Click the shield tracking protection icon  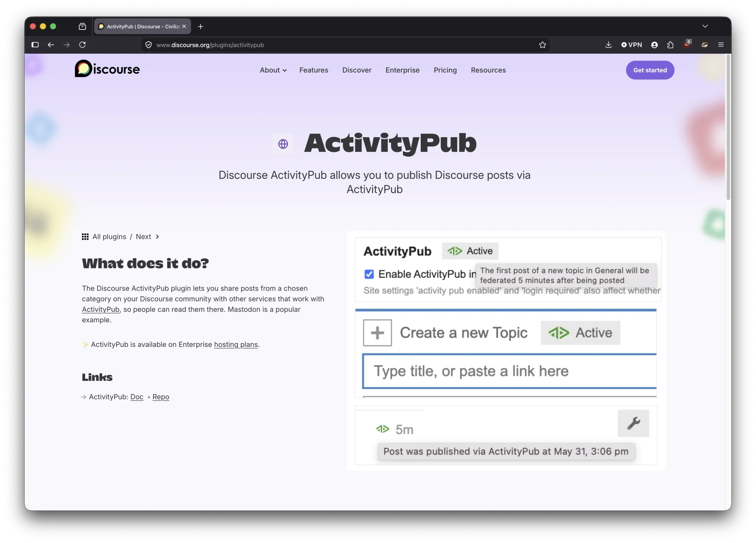pos(149,45)
